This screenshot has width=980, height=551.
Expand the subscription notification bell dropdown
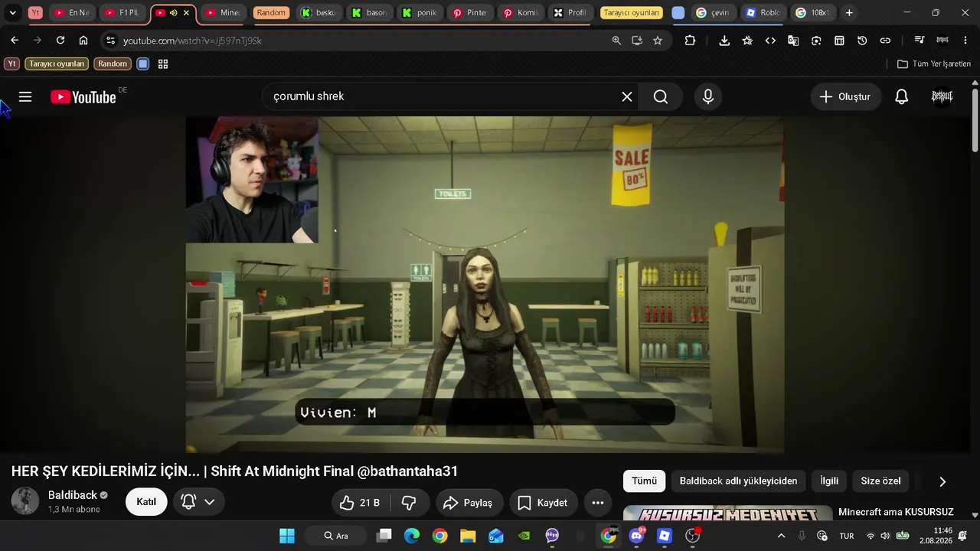(x=198, y=502)
